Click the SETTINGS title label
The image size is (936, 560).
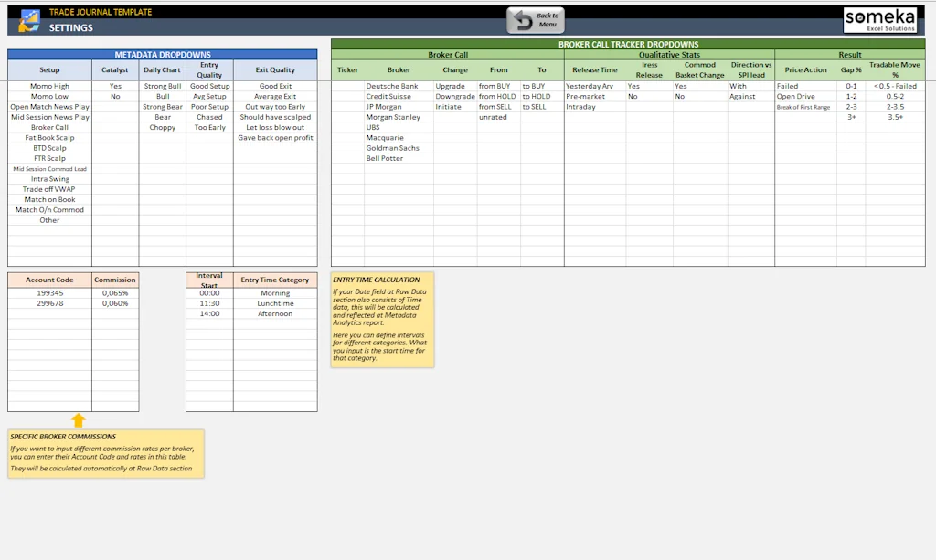(73, 28)
